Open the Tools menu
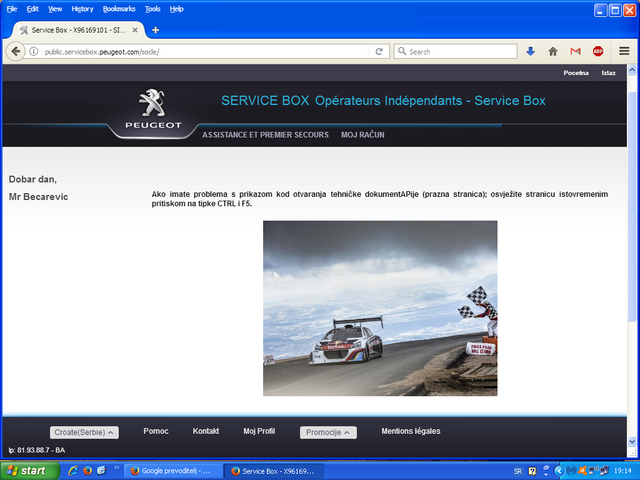640x480 pixels. coord(152,9)
